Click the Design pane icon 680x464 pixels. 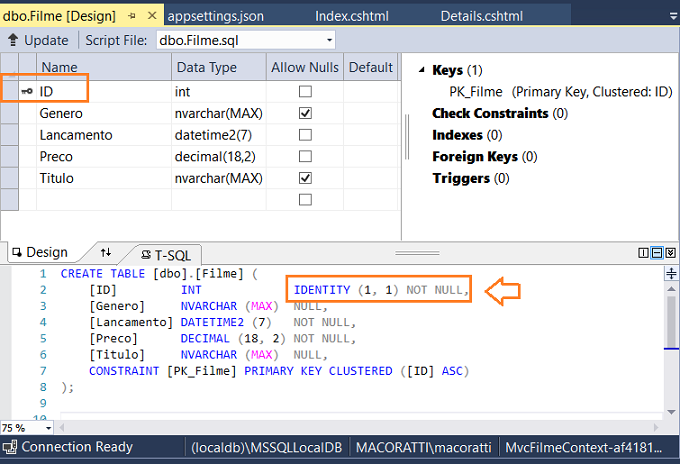(x=16, y=252)
